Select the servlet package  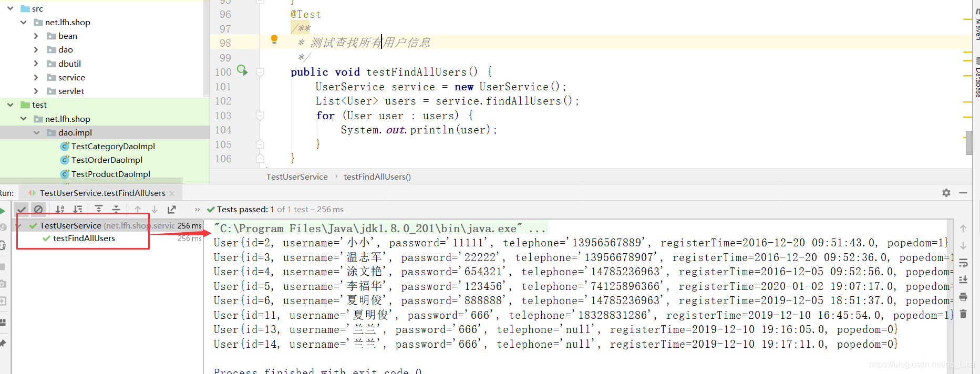(71, 91)
